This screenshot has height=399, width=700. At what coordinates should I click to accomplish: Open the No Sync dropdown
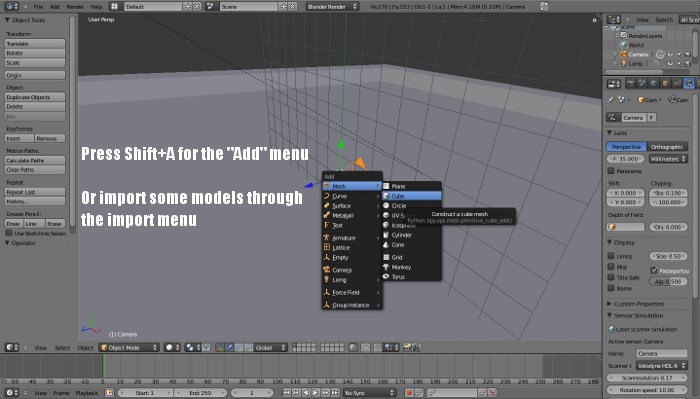tap(369, 393)
